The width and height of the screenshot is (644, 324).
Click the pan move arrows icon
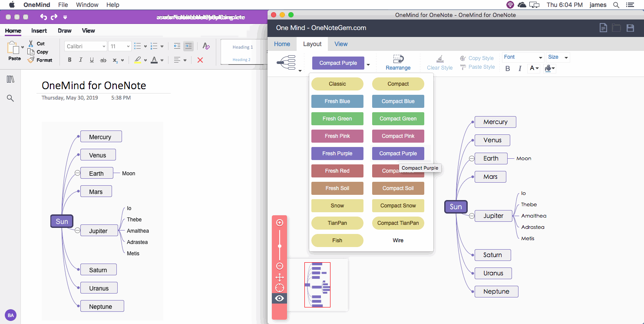(x=280, y=277)
